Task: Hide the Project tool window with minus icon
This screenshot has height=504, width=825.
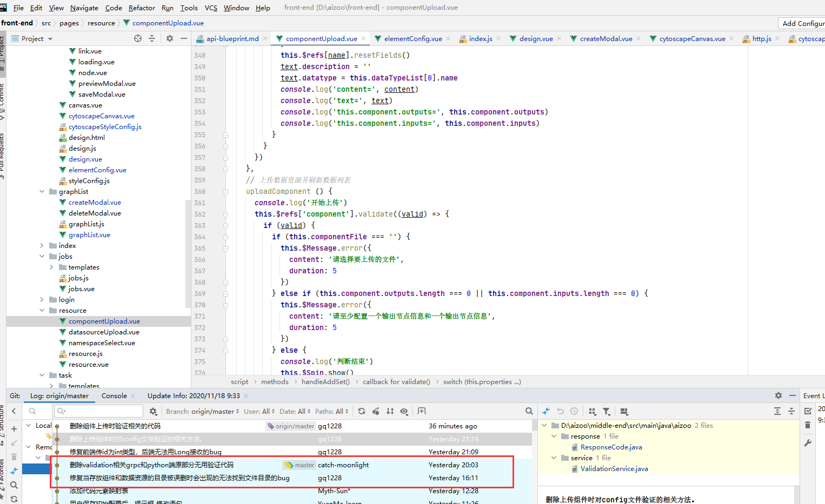Action: pos(184,38)
